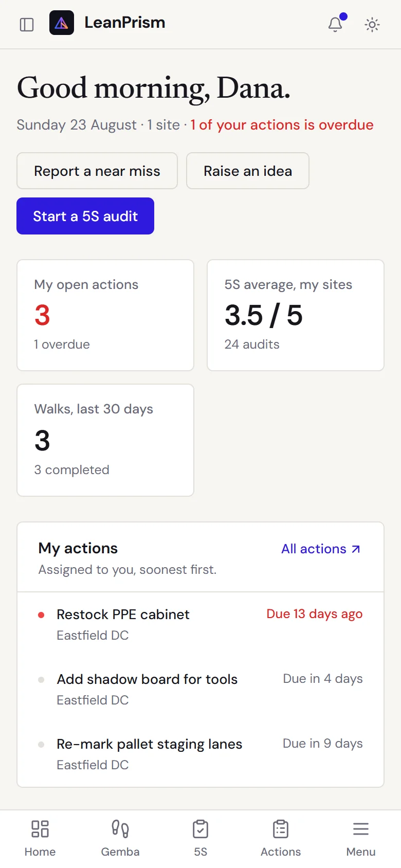Select Re-mark pallet staging lanes action
This screenshot has width=401, height=868.
click(x=200, y=754)
